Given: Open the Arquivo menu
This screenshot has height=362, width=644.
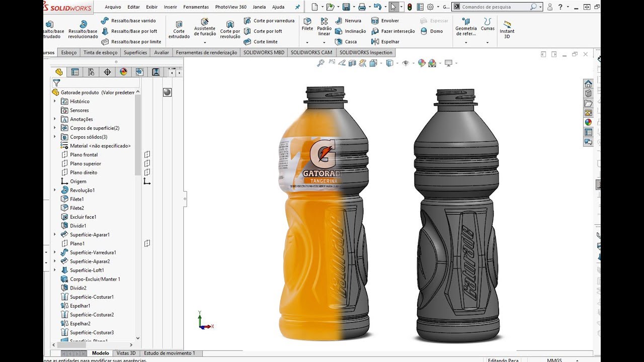Looking at the screenshot, I should 113,7.
